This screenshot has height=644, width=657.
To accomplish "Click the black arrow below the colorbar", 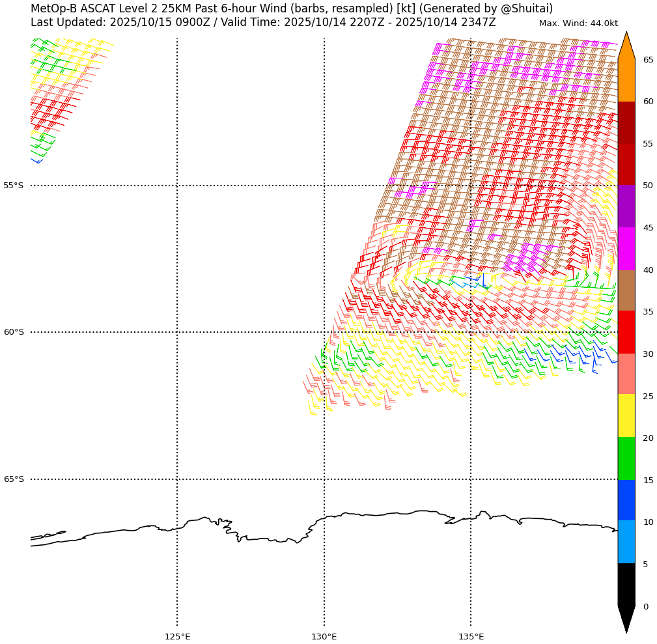I will tap(626, 619).
